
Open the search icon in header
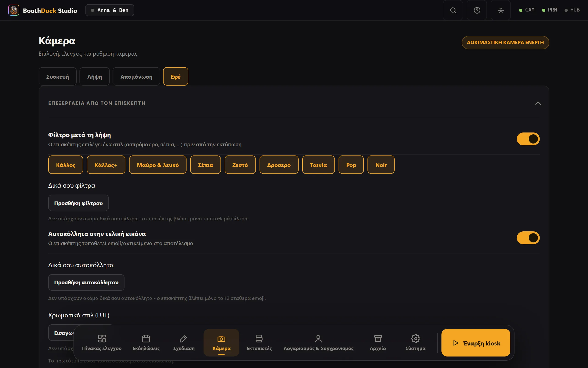tap(453, 10)
